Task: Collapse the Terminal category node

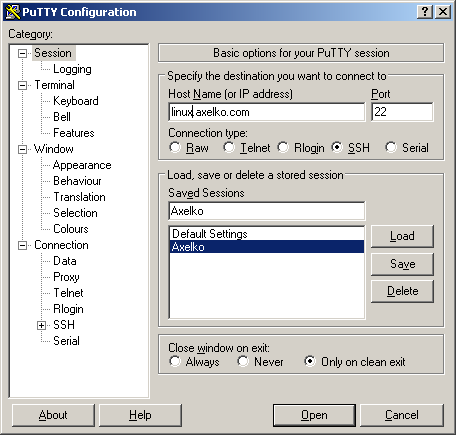Action: coord(22,85)
